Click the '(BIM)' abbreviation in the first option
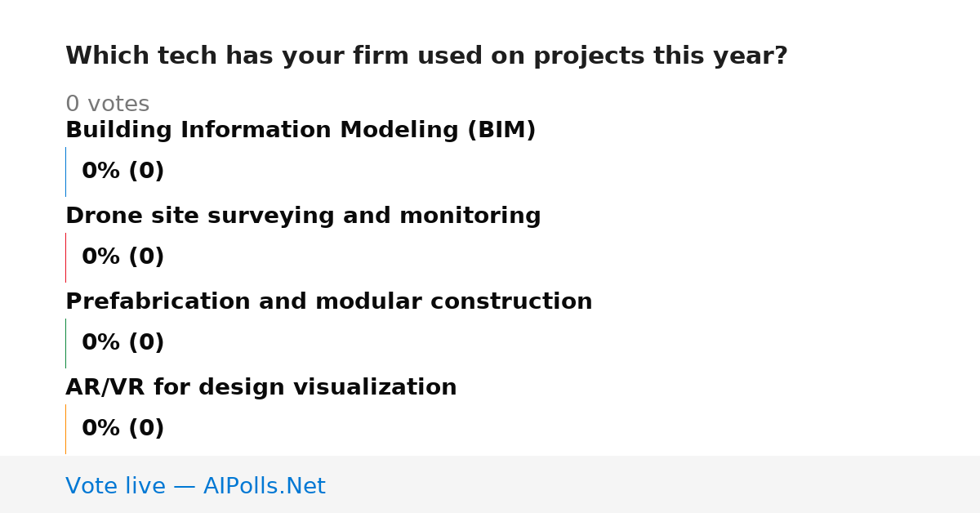980x513 pixels. tap(501, 131)
